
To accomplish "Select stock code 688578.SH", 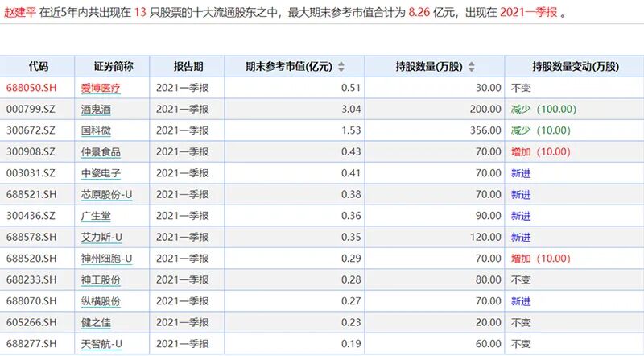I will tap(31, 238).
